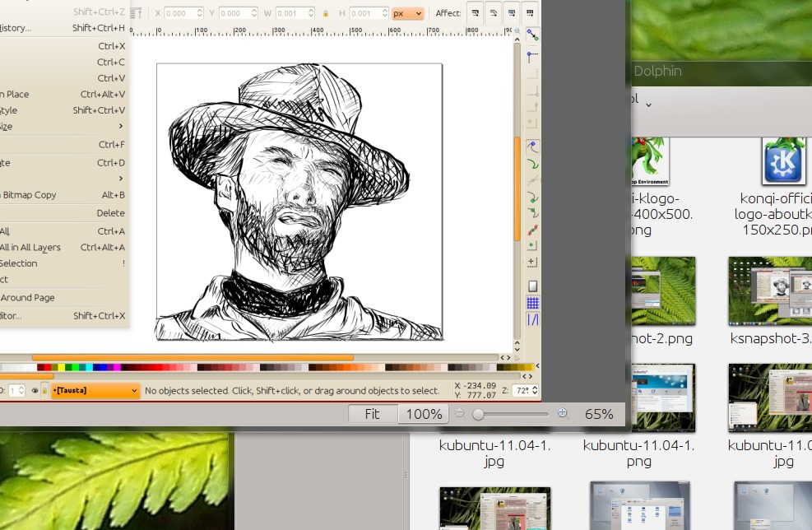The height and width of the screenshot is (530, 812).
Task: Toggle Tausta layer lock icon
Action: click(44, 391)
